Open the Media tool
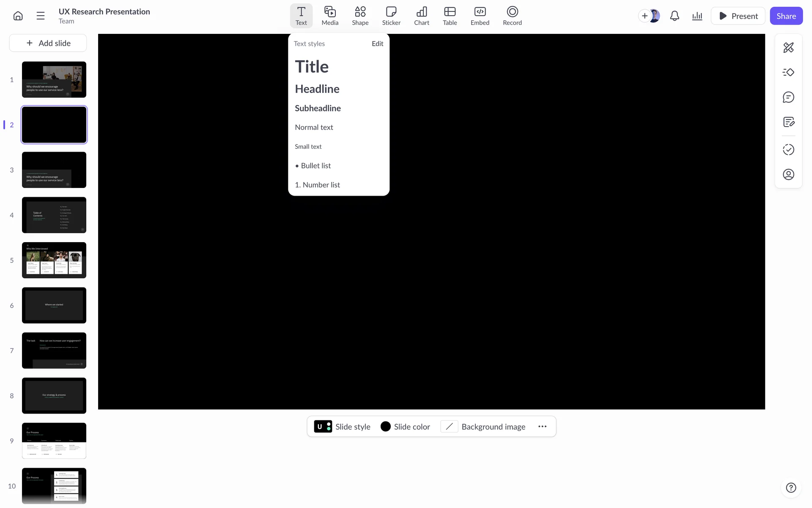This screenshot has width=812, height=508. pyautogui.click(x=330, y=16)
